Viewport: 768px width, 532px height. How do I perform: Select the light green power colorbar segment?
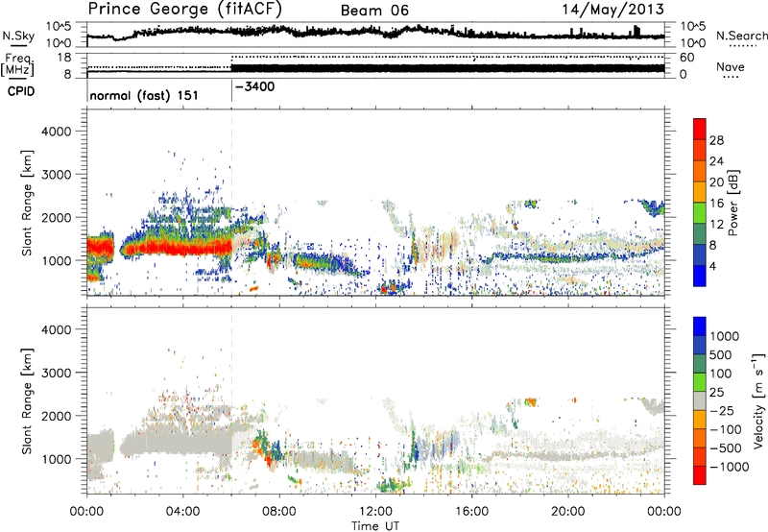tap(700, 213)
